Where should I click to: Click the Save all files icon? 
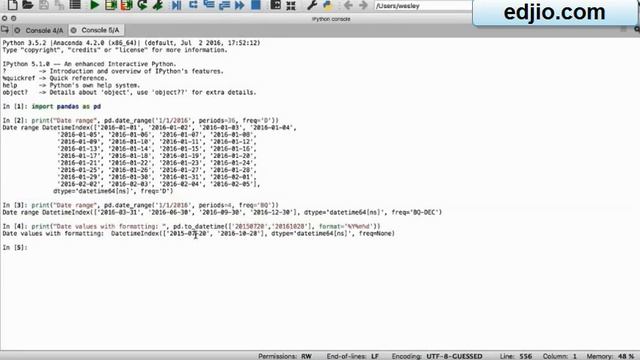[59, 5]
